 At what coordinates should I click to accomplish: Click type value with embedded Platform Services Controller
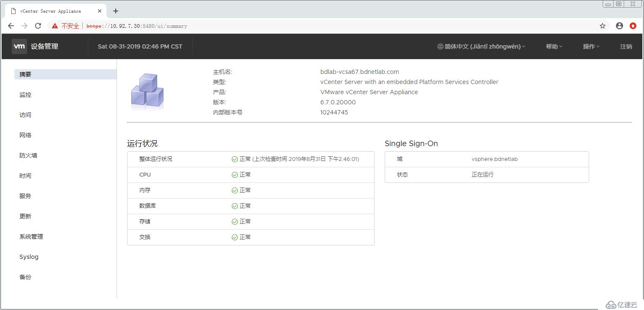409,82
